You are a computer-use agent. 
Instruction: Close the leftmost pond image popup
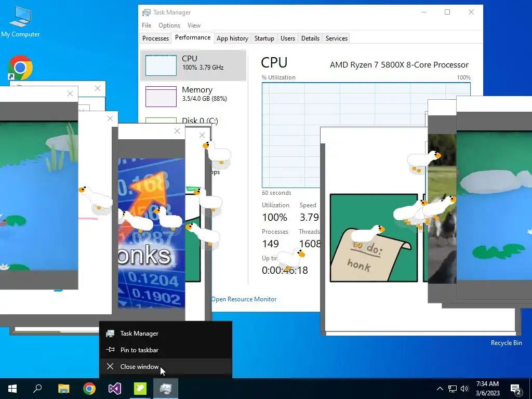[x=70, y=94]
